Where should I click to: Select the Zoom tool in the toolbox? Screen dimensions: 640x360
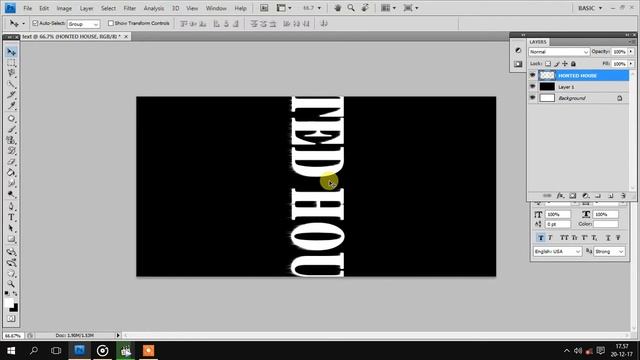[11, 284]
